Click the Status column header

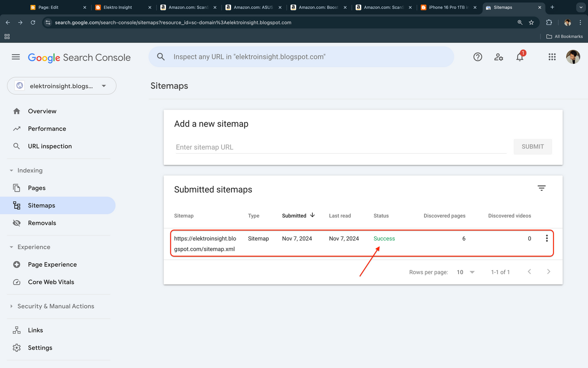coord(381,216)
